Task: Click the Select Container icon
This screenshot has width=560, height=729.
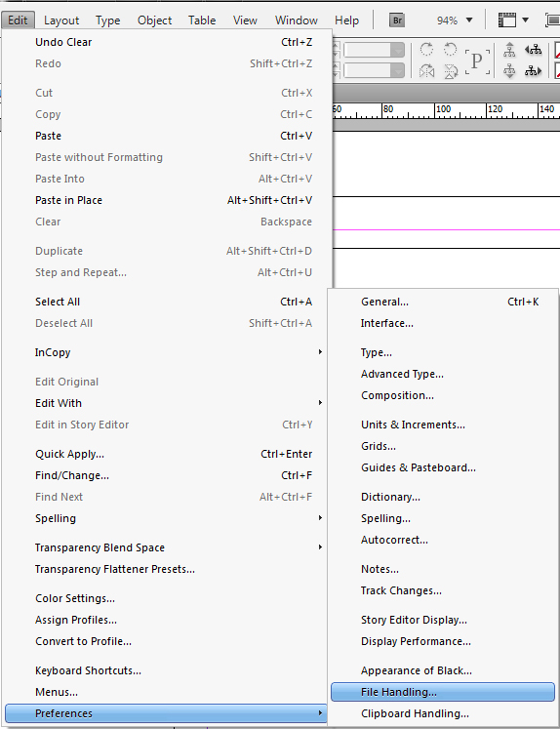Action: (x=509, y=49)
